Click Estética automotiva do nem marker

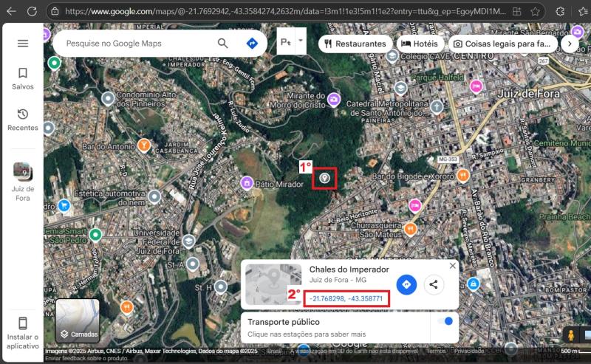point(154,196)
